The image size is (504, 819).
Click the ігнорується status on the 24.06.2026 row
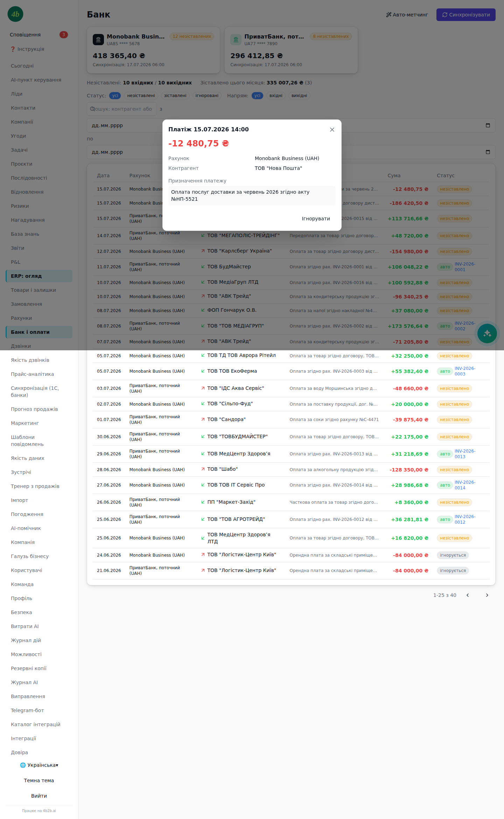(453, 555)
